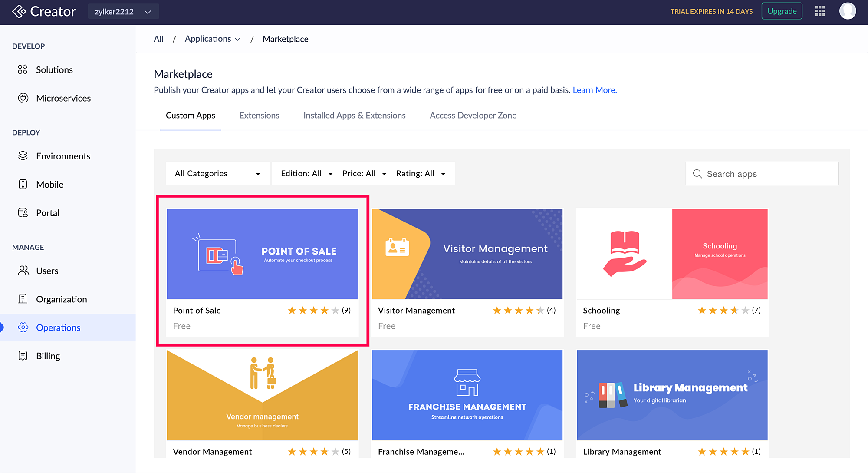Open the apps grid launcher icon
Screen dimensions: 868x473
click(820, 11)
